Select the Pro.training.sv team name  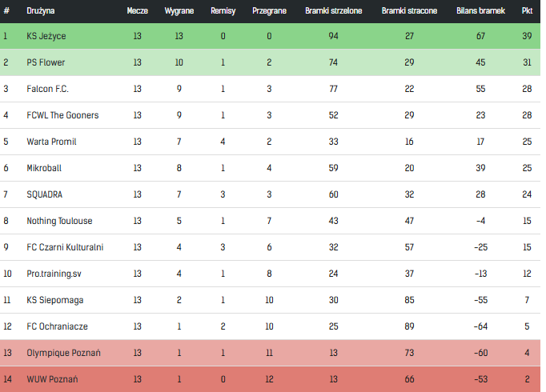(55, 274)
